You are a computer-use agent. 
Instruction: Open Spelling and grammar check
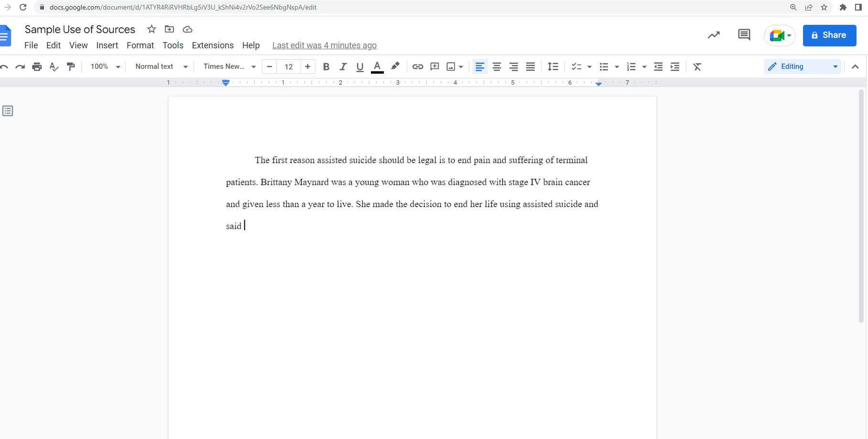click(54, 66)
